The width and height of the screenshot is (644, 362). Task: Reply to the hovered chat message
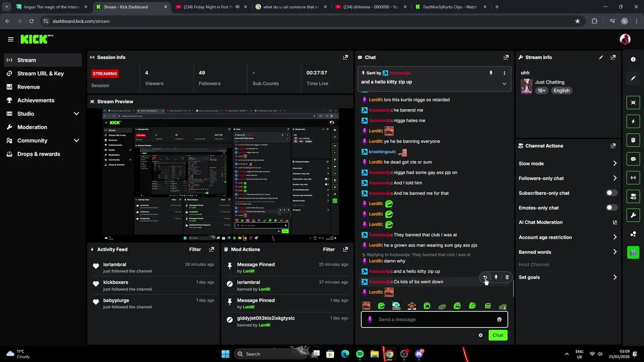click(485, 277)
